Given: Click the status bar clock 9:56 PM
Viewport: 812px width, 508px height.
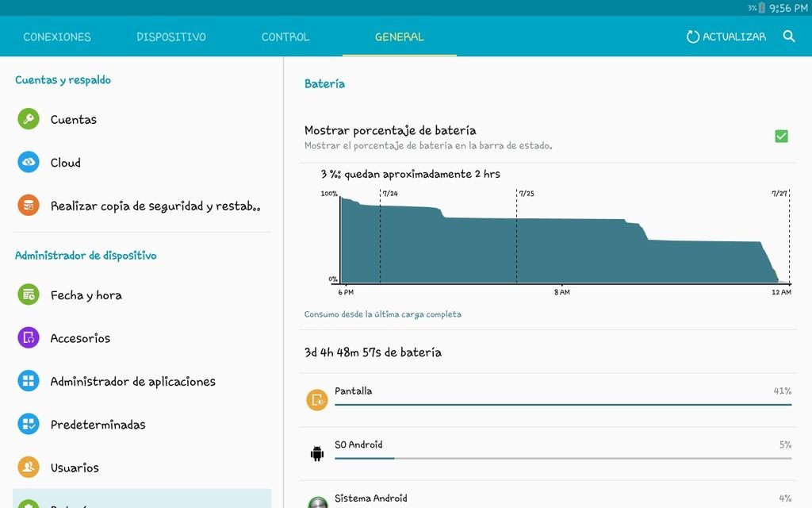Looking at the screenshot, I should [x=788, y=8].
